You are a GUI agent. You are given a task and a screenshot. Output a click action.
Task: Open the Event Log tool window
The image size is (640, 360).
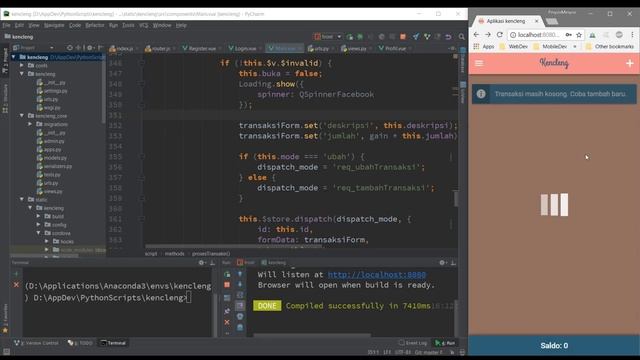pyautogui.click(x=413, y=343)
